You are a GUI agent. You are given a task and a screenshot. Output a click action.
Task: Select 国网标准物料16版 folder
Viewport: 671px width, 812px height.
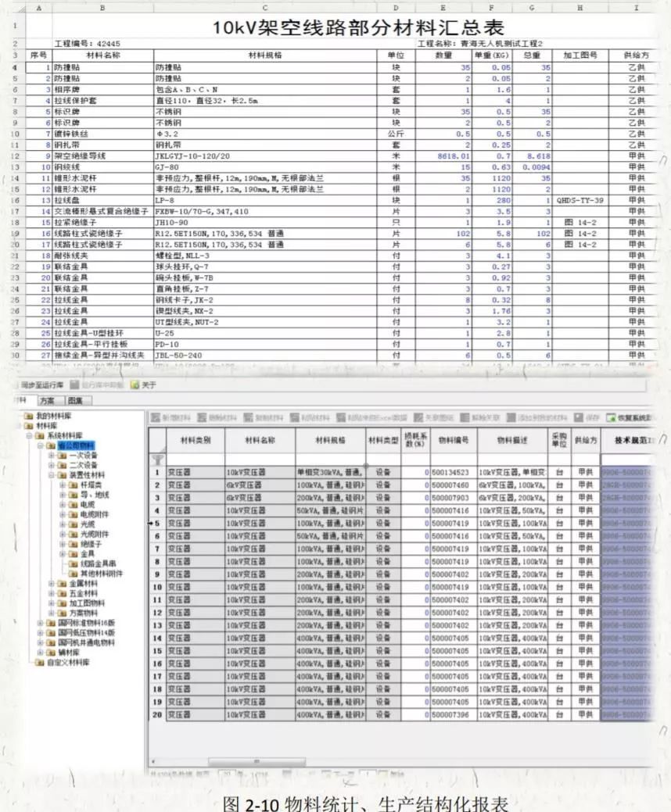81,623
